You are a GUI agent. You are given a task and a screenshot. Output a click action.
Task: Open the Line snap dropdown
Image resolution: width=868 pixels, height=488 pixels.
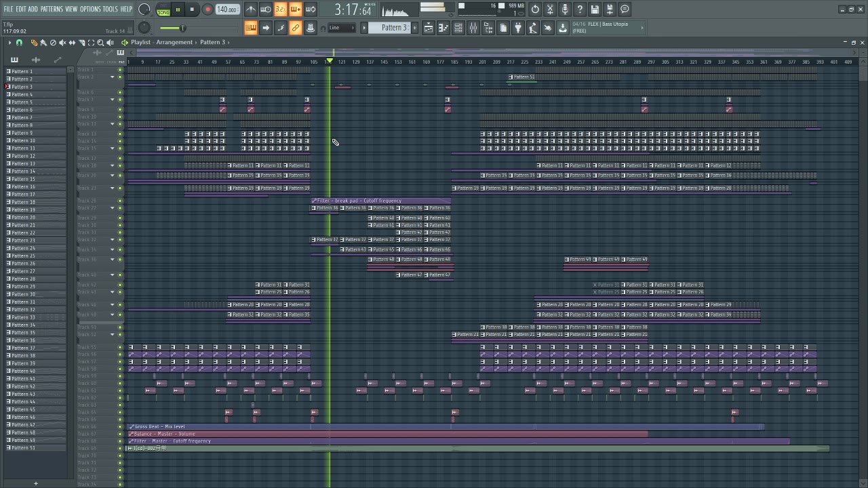click(x=341, y=28)
